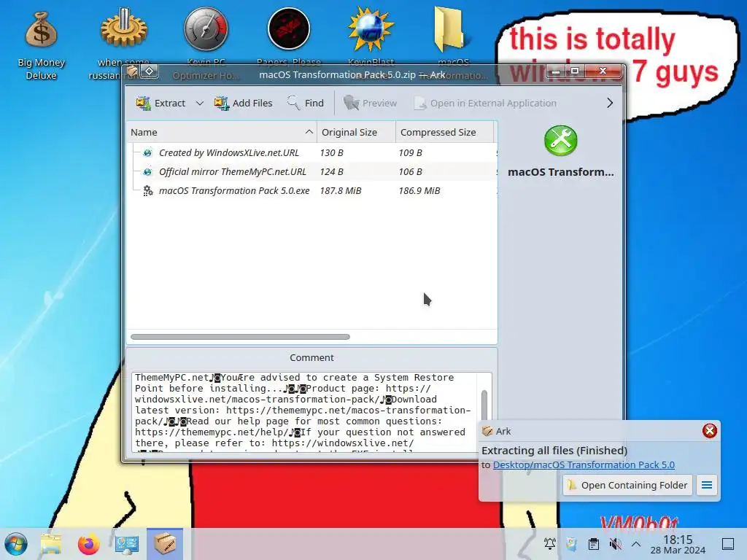Click the Find toolbar button
This screenshot has height=560, width=747.
tap(305, 103)
